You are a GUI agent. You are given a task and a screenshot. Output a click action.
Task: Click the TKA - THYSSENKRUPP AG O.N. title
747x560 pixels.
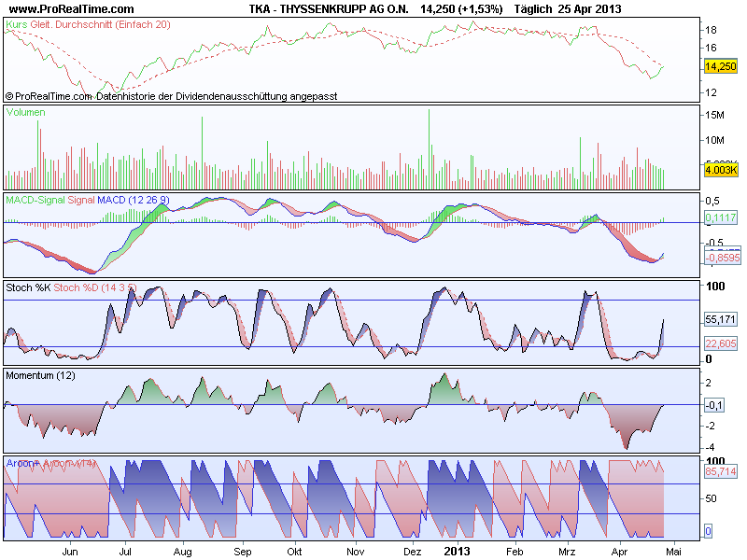(329, 8)
